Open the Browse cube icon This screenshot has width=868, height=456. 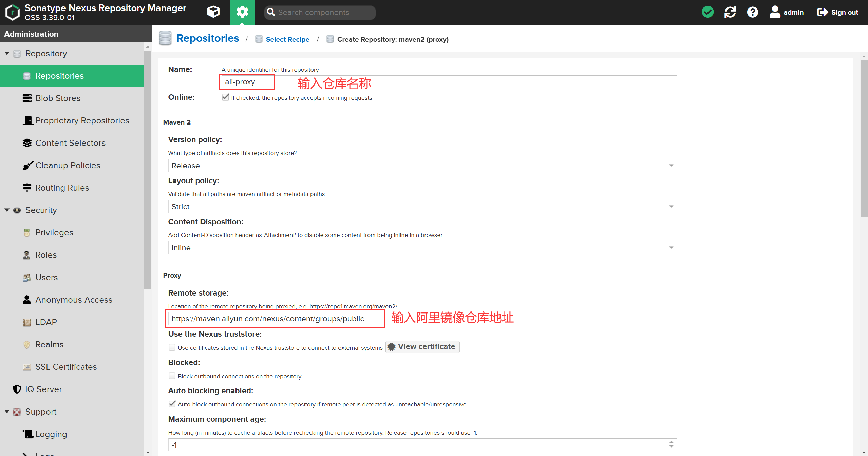[213, 12]
